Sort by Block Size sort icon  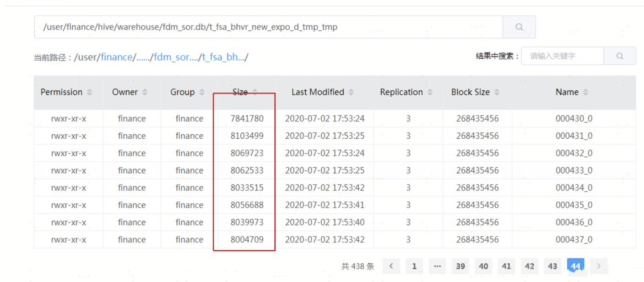497,92
